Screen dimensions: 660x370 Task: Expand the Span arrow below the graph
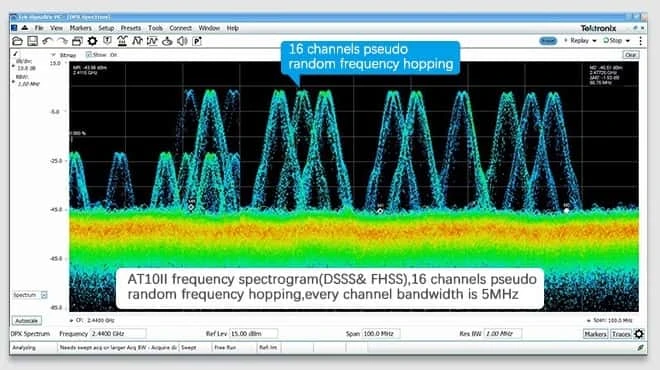pos(588,320)
